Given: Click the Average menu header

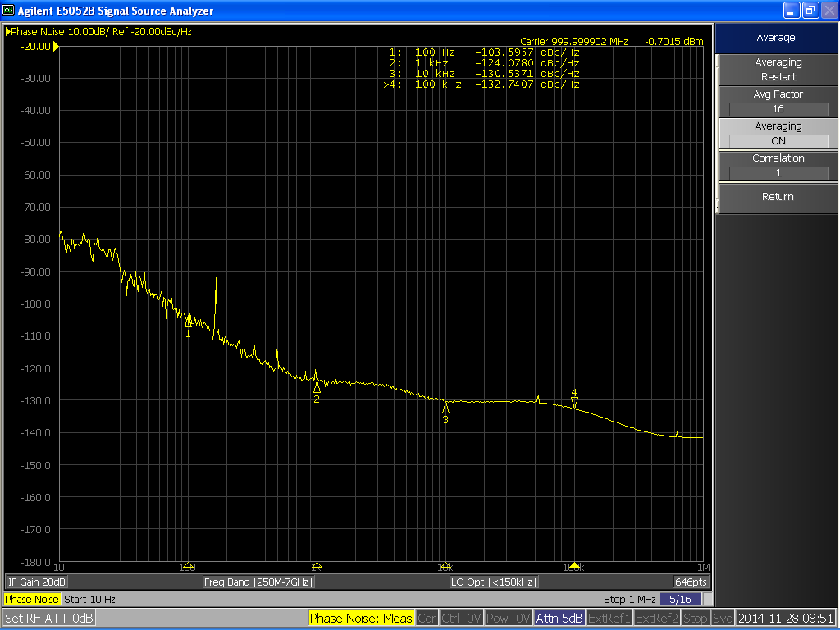Looking at the screenshot, I should click(x=776, y=38).
